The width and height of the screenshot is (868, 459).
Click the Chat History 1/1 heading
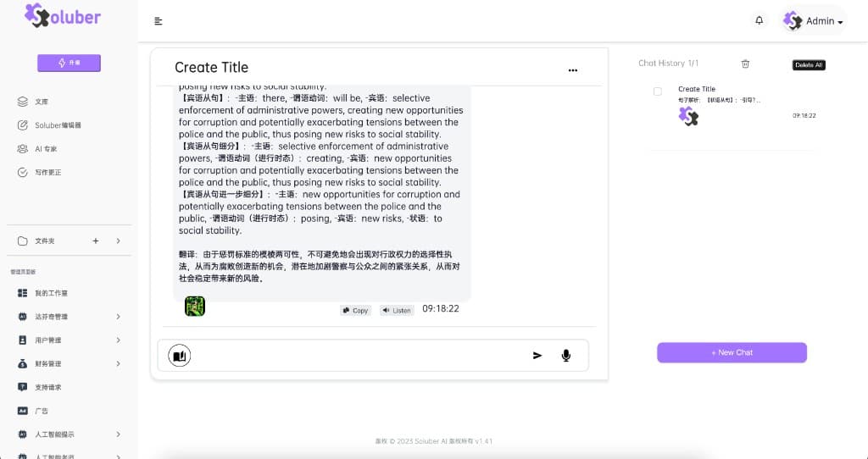[668, 63]
